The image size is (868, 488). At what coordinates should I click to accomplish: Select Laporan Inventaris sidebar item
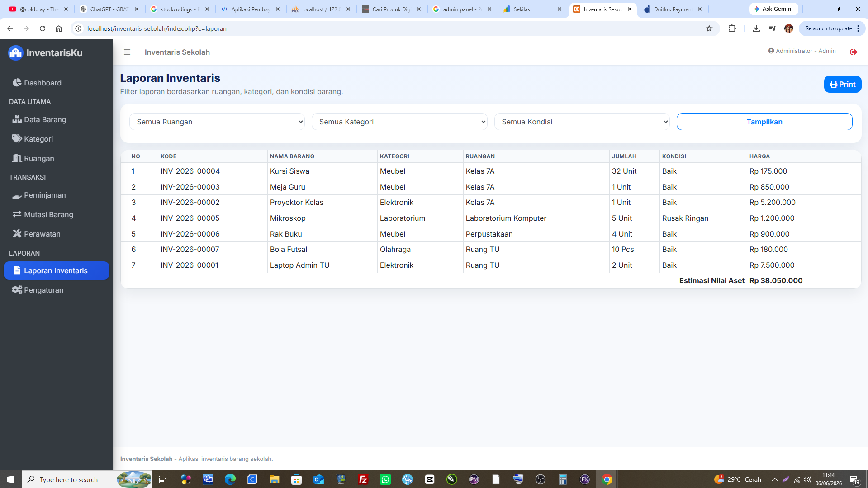[57, 270]
